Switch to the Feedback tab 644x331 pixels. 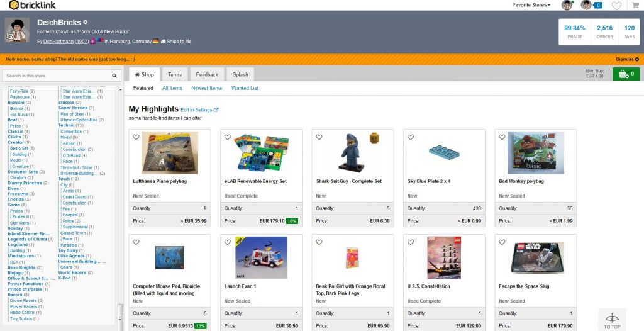[207, 74]
